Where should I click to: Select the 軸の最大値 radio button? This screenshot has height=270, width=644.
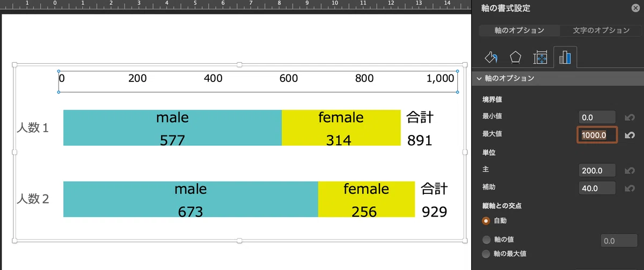[486, 253]
